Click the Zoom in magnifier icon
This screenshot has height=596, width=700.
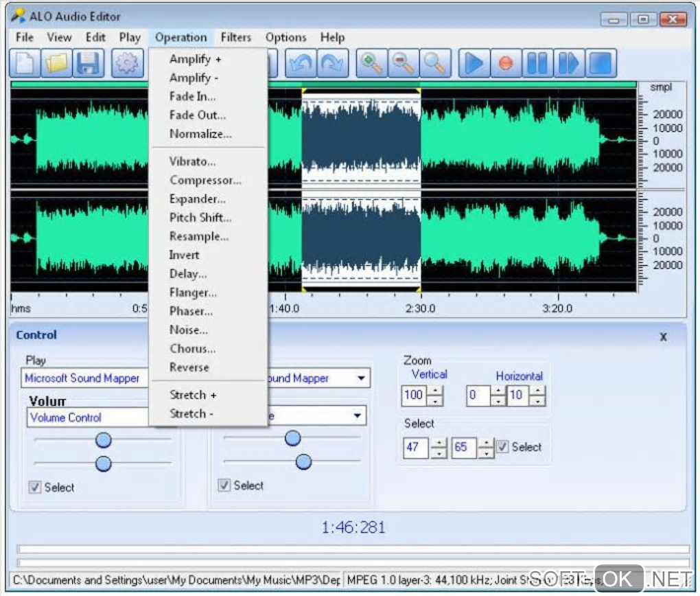[372, 64]
